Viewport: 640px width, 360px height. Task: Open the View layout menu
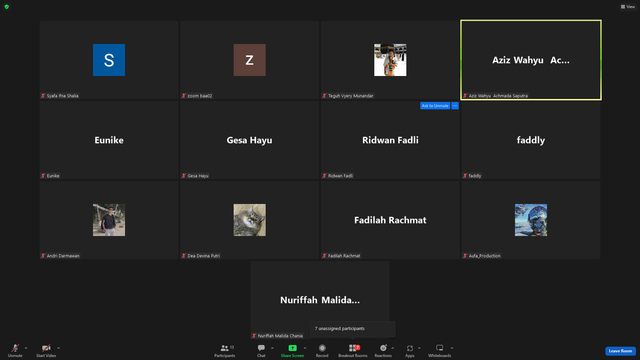click(628, 7)
